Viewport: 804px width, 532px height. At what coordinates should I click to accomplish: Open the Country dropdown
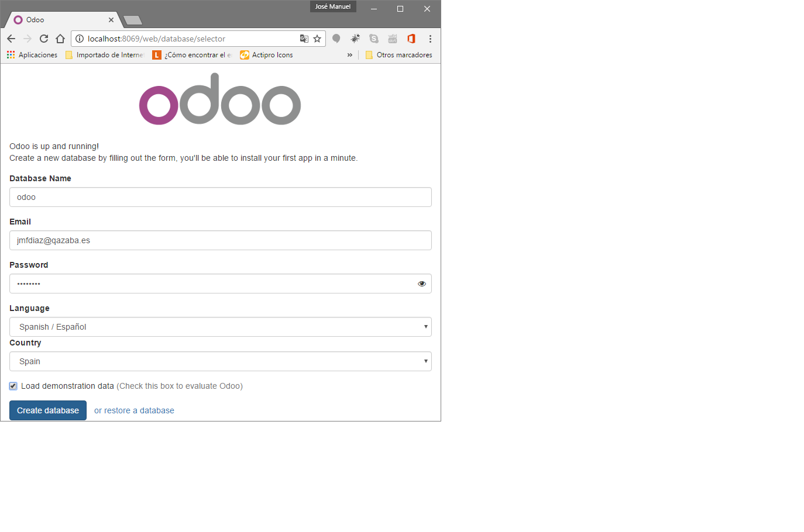(x=220, y=361)
